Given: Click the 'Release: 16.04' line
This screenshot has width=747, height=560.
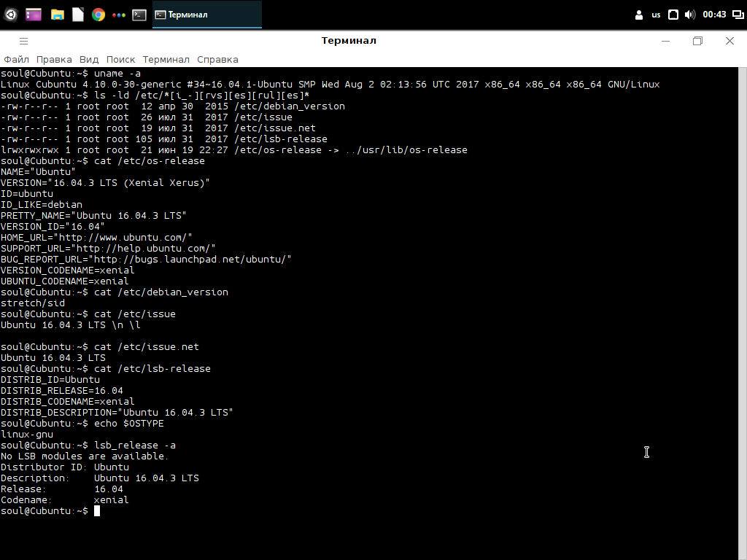Looking at the screenshot, I should (62, 489).
